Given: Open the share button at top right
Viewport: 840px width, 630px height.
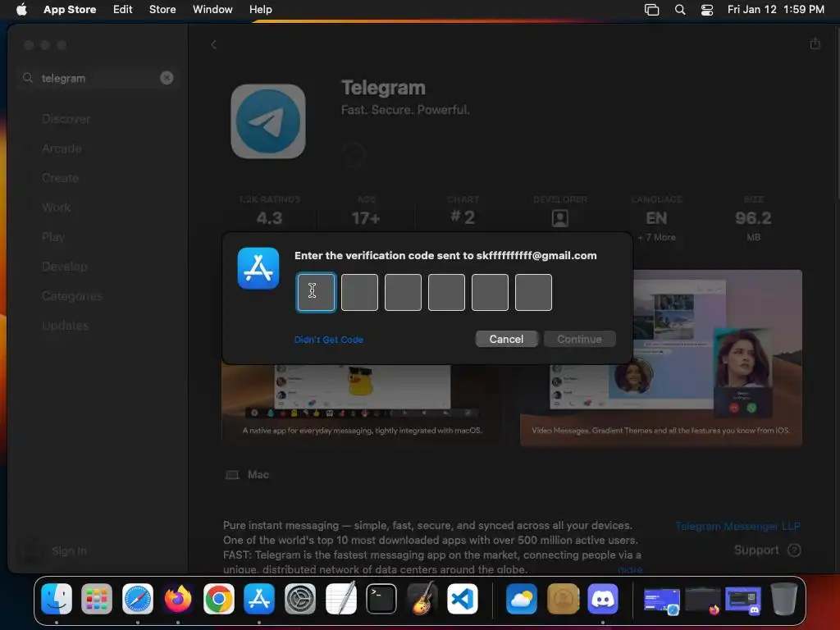Looking at the screenshot, I should tap(815, 43).
